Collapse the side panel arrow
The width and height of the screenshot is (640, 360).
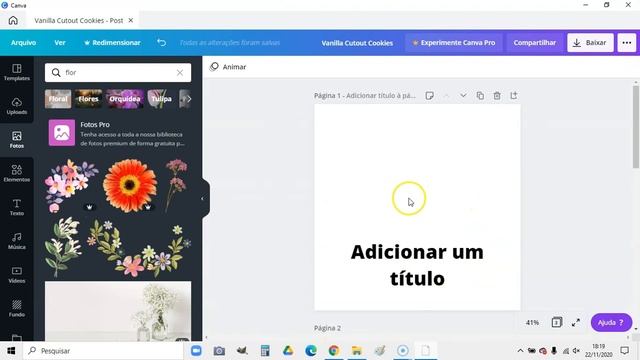203,199
